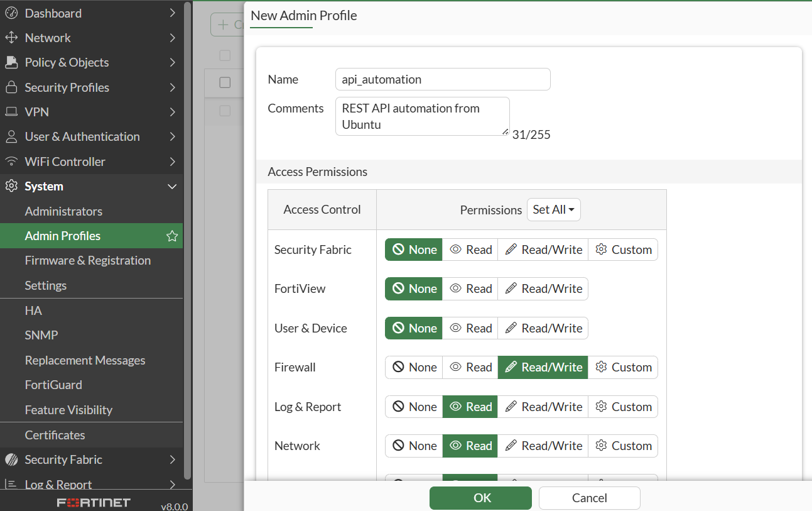Toggle the Admin Profiles favorite star

pyautogui.click(x=172, y=236)
